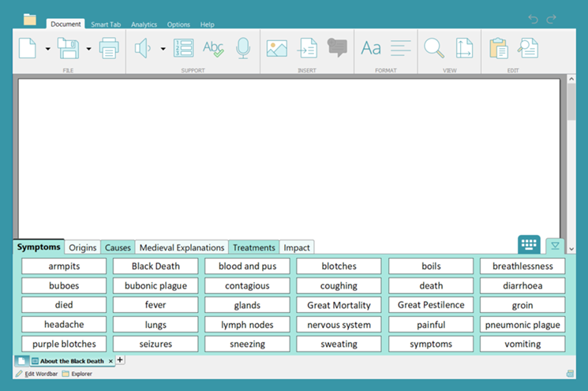Insert a file into the document
Image resolution: width=588 pixels, height=391 pixels.
[x=308, y=48]
